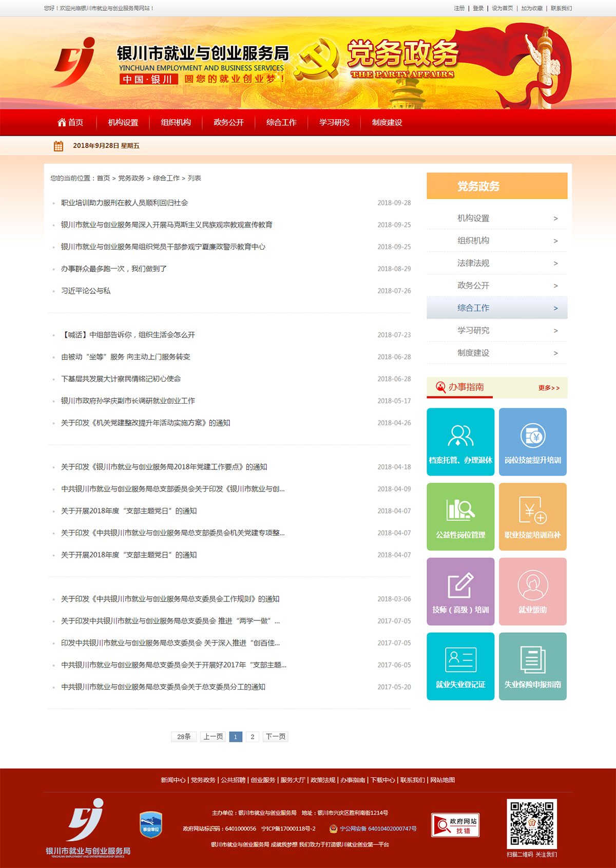Go to page 2 of the list
Image resolution: width=616 pixels, height=868 pixels.
252,737
